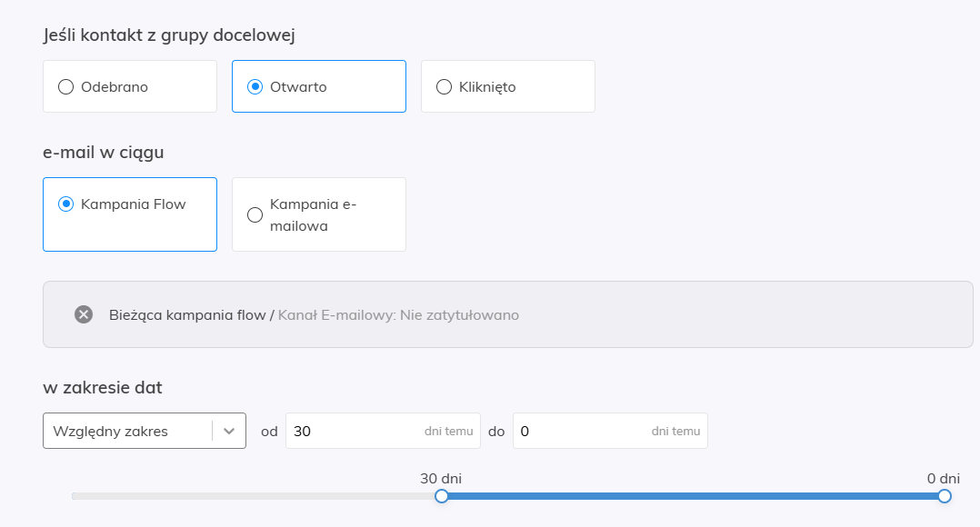Remove the current flow campaign with X icon
Viewport: 980px width, 527px height.
pos(84,314)
